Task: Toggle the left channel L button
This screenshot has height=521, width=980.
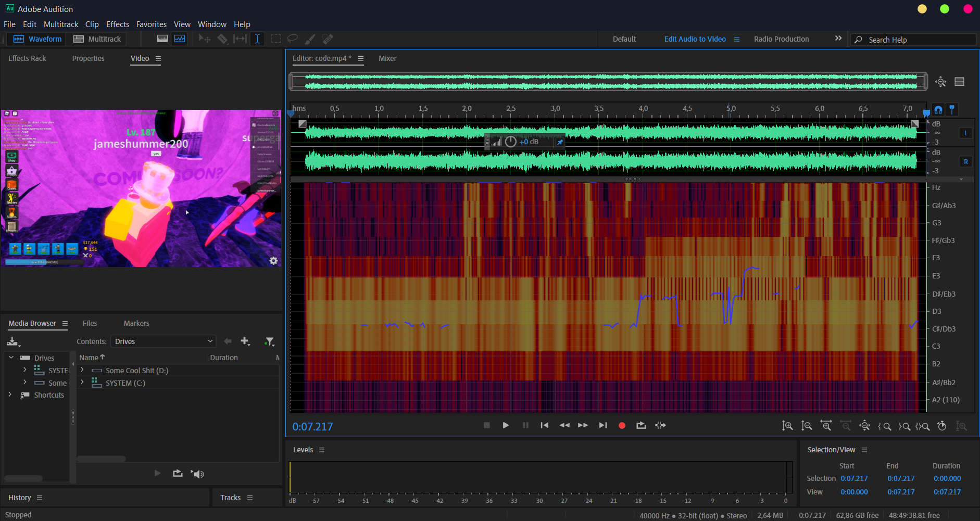Action: click(x=965, y=133)
